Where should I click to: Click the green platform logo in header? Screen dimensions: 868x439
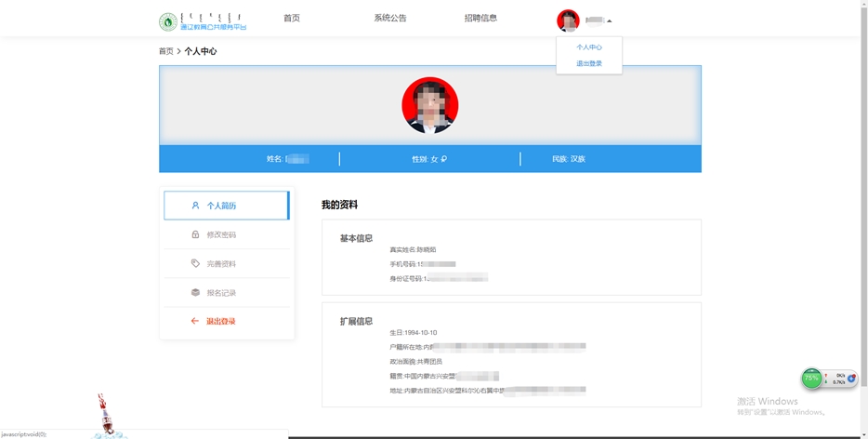click(x=168, y=20)
